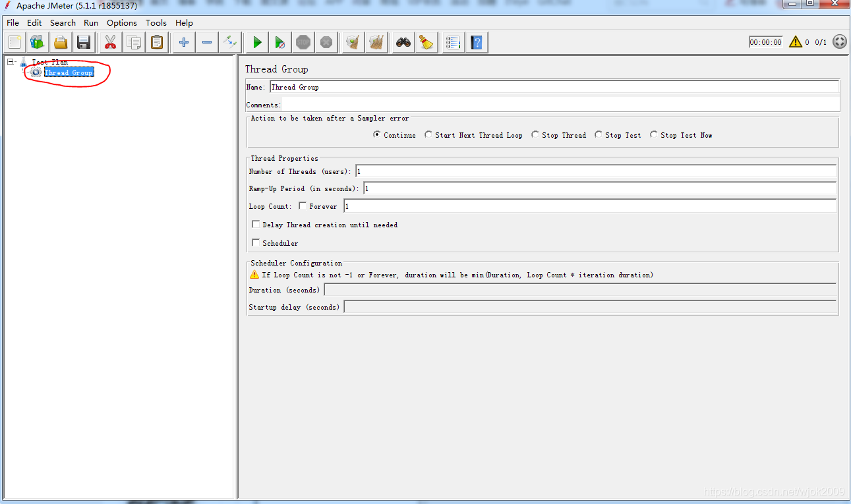Image resolution: width=851 pixels, height=504 pixels.
Task: Open the Function Helper list icon
Action: (x=453, y=43)
